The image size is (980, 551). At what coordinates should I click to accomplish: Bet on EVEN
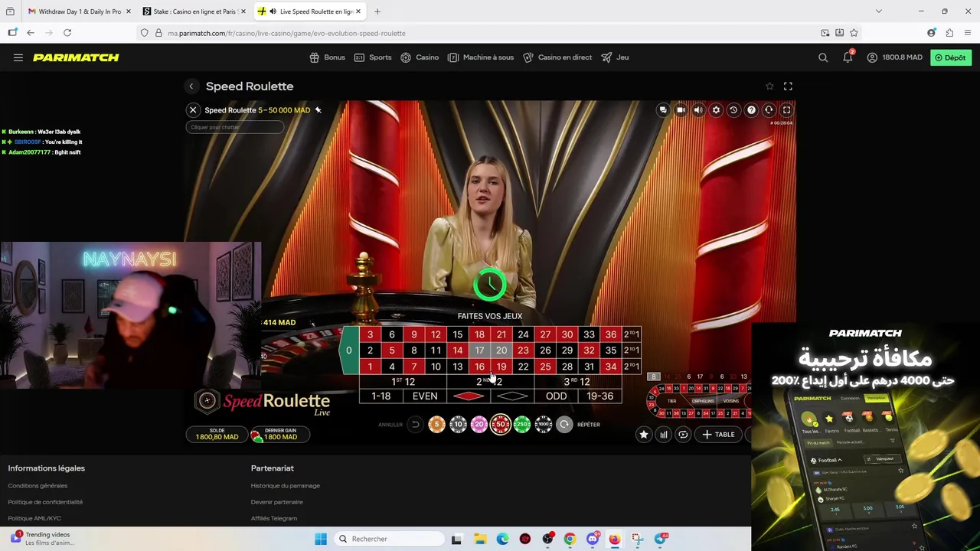(x=425, y=396)
